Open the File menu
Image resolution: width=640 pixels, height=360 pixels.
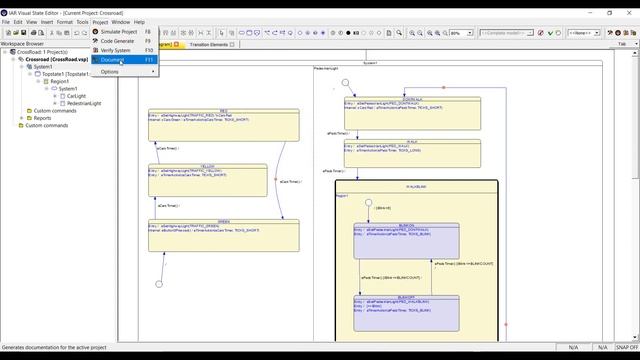6,22
